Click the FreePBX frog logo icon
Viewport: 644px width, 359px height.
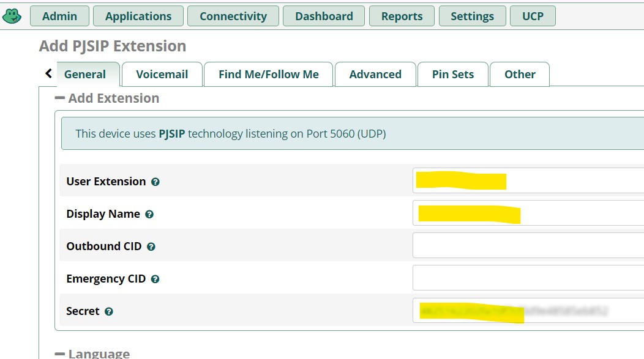pyautogui.click(x=12, y=16)
